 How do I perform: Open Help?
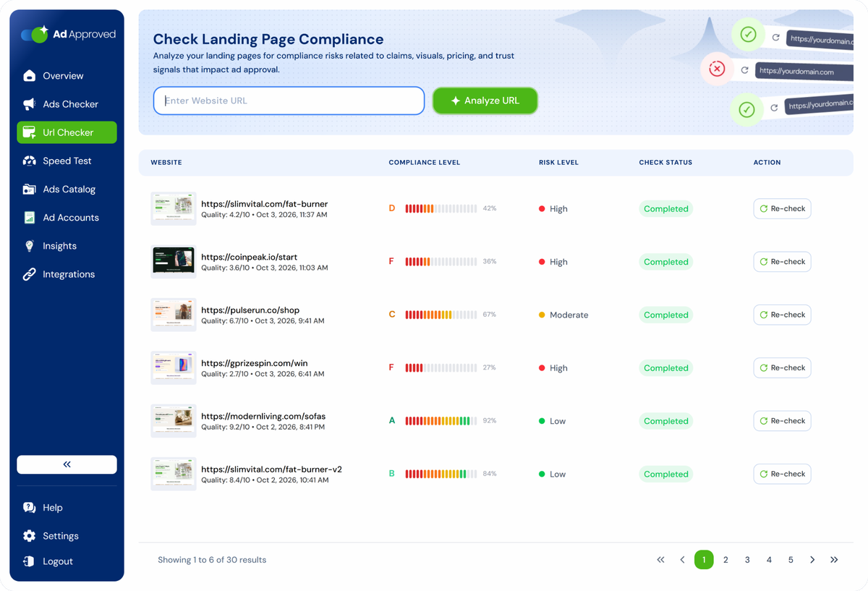(67, 508)
